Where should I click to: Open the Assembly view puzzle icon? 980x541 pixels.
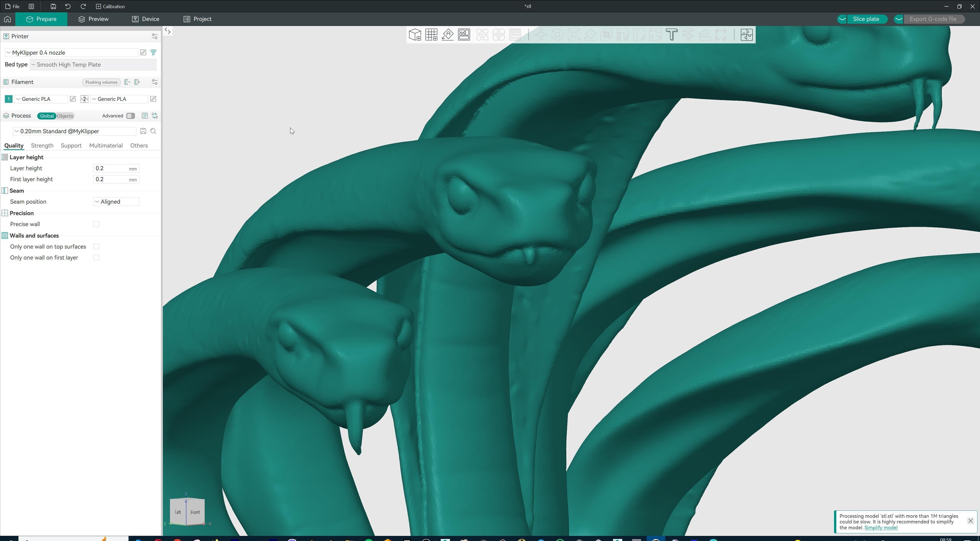click(746, 35)
